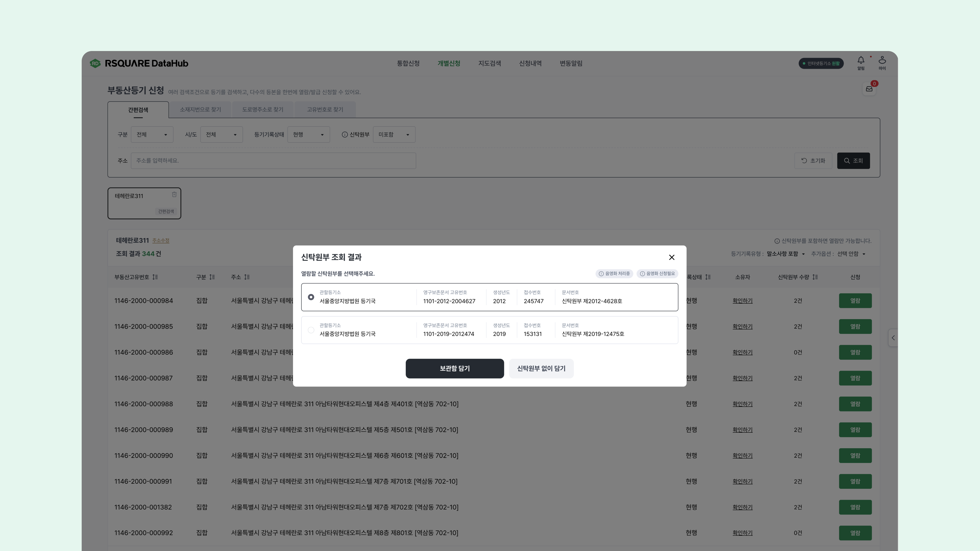Switch to 소재지번으로 찾기 tab
This screenshot has height=551, width=980.
pos(200,109)
